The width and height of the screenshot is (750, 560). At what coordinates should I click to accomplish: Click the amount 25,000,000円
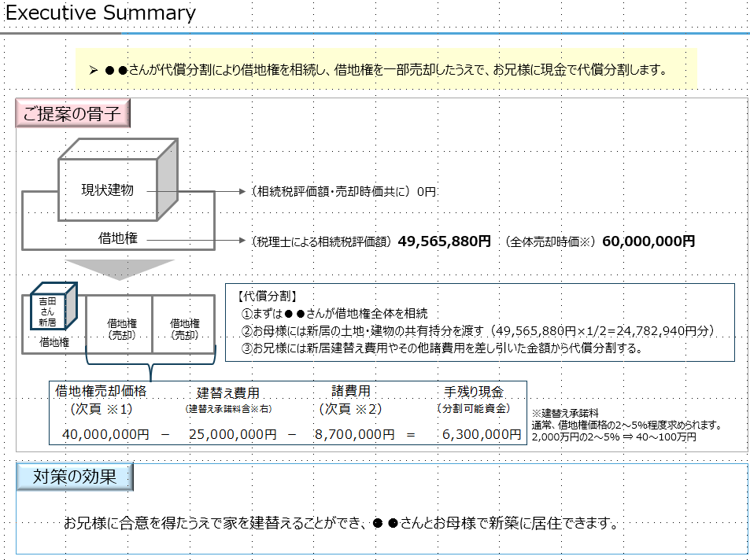tap(233, 435)
